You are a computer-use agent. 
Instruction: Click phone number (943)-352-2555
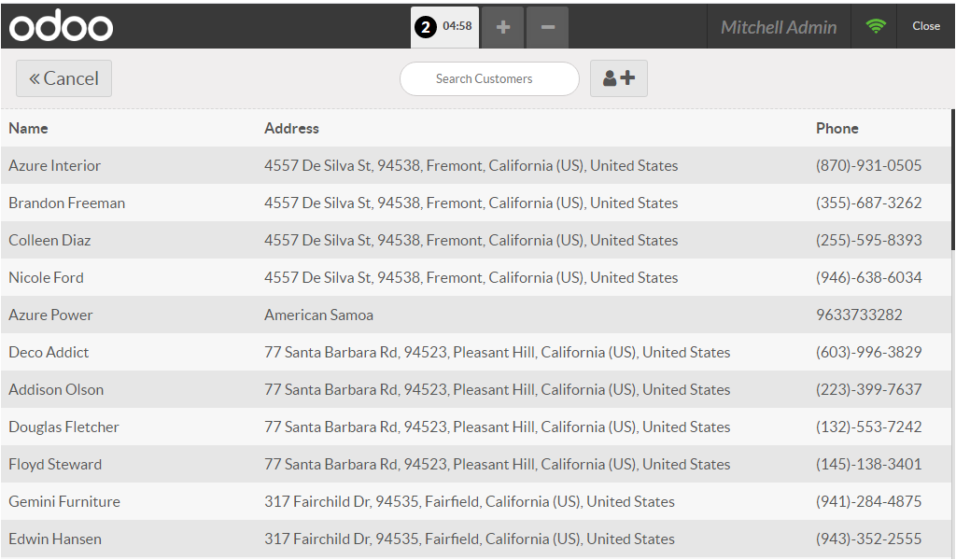pos(869,539)
